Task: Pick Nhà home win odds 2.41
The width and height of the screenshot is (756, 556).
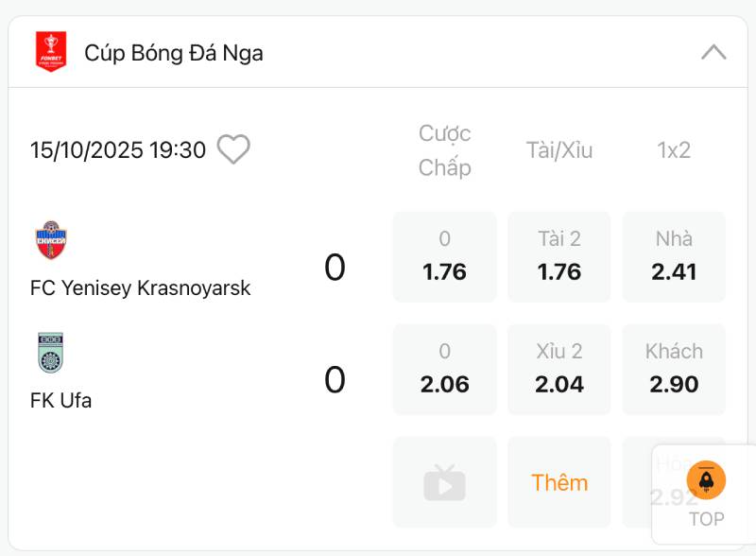Action: click(674, 257)
